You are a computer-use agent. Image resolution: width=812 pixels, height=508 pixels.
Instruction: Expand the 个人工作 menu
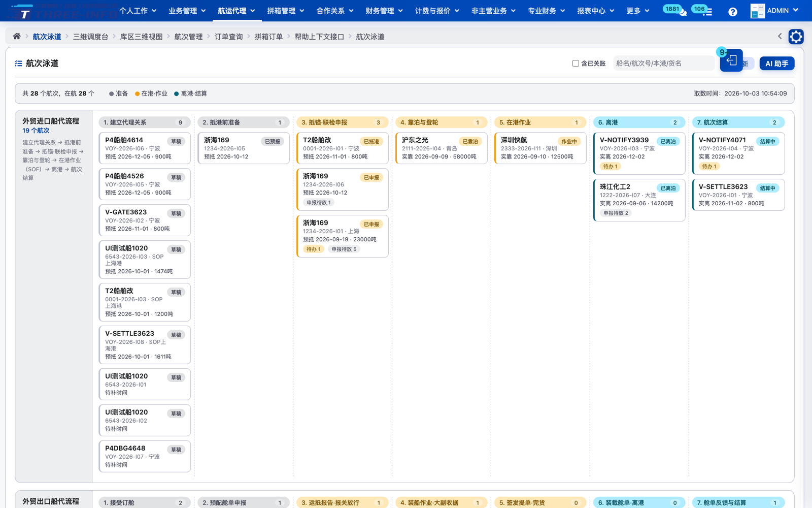(x=138, y=11)
